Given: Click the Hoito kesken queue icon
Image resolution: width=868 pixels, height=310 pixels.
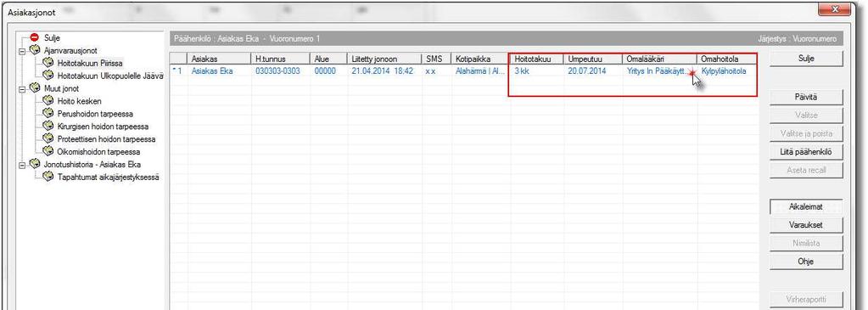Looking at the screenshot, I should click(48, 101).
